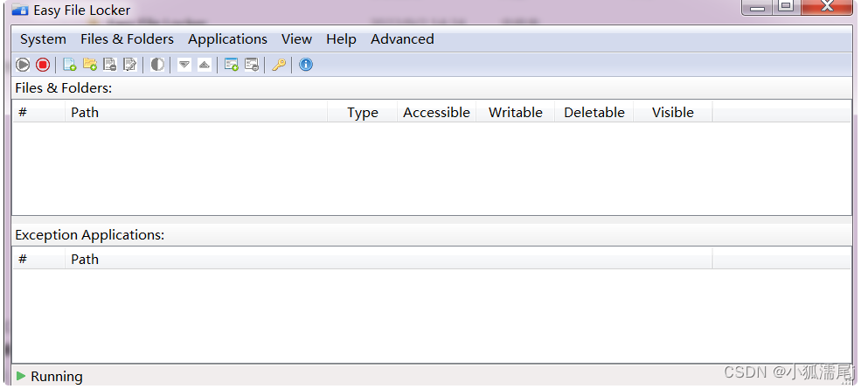Open the Advanced menu
The width and height of the screenshot is (868, 389).
402,39
